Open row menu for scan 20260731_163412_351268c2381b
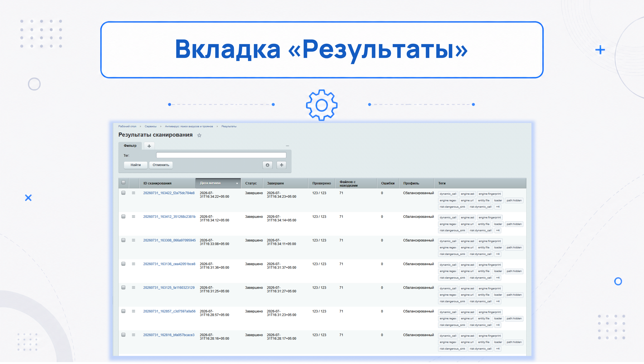Screen dimensions: 644x364 pos(133,217)
